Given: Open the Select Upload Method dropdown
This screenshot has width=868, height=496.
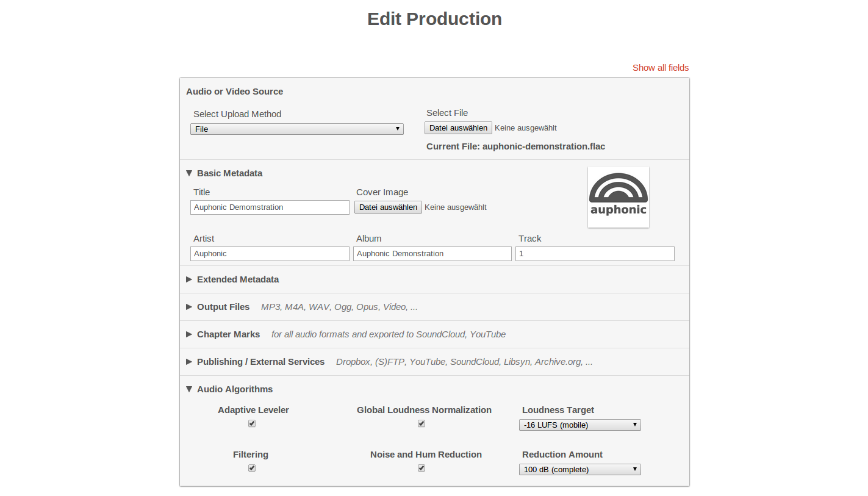Looking at the screenshot, I should click(x=297, y=129).
